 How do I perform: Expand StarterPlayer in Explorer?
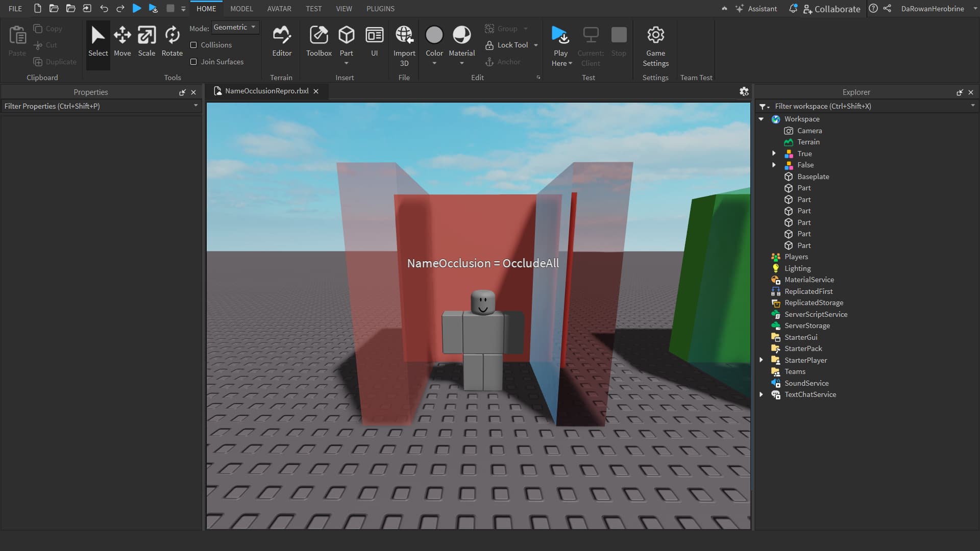761,360
